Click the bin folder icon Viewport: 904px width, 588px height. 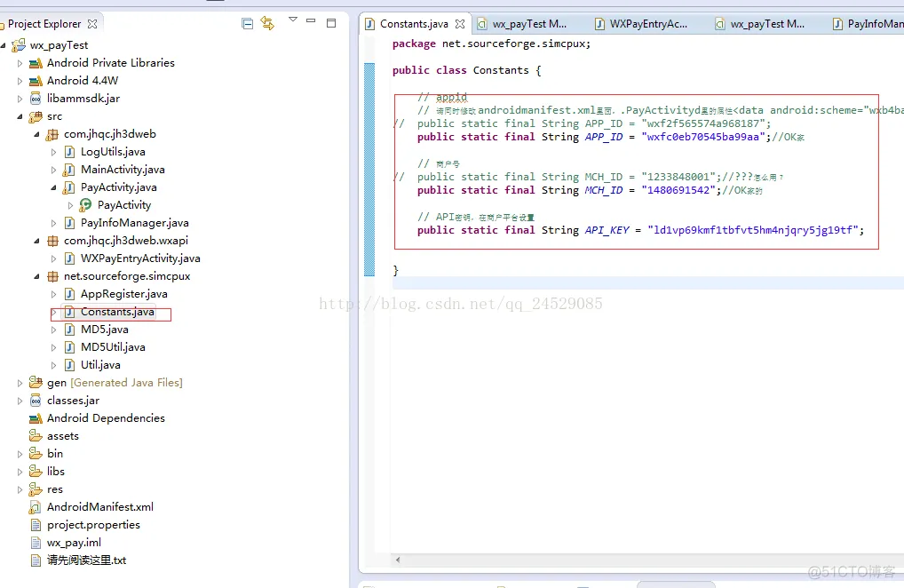pyautogui.click(x=36, y=454)
